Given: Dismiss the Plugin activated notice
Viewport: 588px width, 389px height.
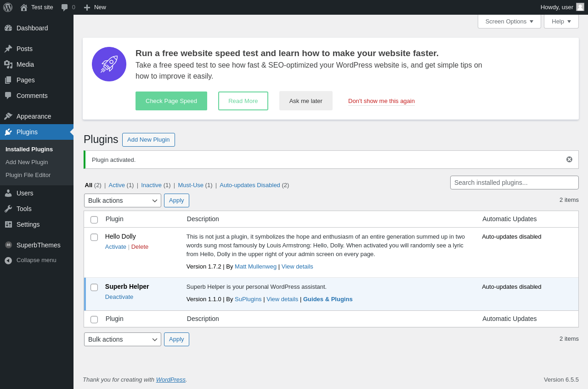Looking at the screenshot, I should pos(569,160).
